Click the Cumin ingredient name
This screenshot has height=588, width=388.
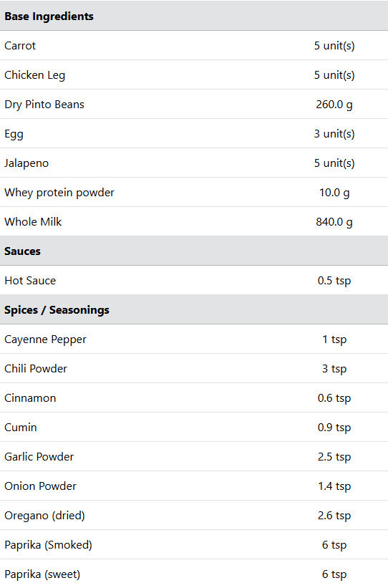21,427
